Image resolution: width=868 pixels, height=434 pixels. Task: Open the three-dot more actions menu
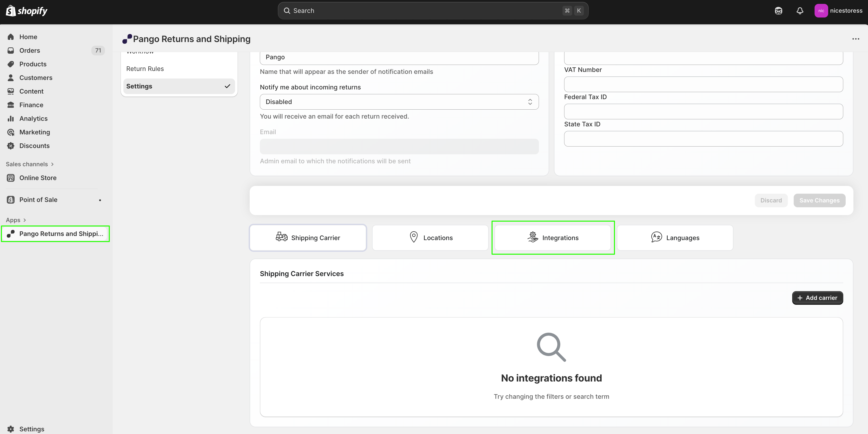click(x=856, y=39)
